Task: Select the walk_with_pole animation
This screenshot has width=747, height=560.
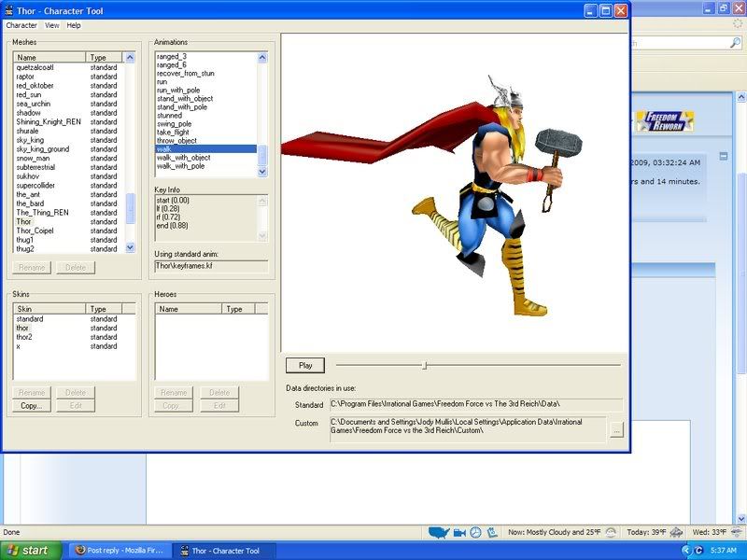Action: (x=180, y=166)
